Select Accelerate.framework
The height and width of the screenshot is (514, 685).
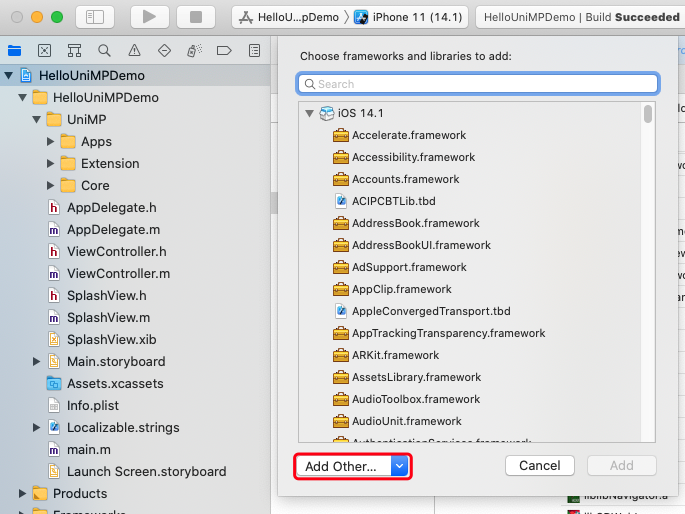[399, 135]
